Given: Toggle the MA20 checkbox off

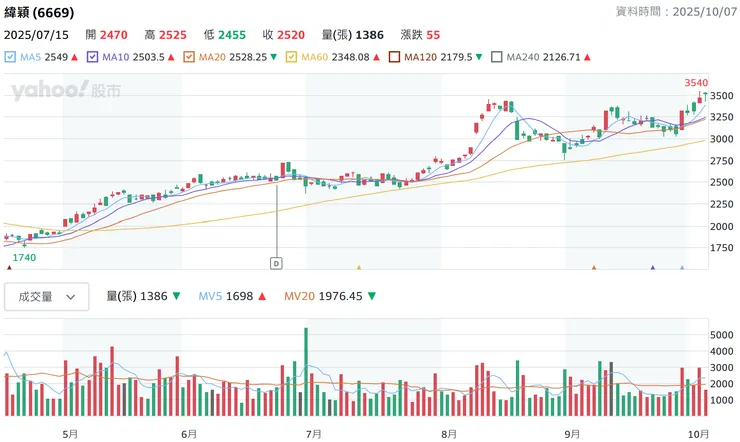Looking at the screenshot, I should click(188, 58).
